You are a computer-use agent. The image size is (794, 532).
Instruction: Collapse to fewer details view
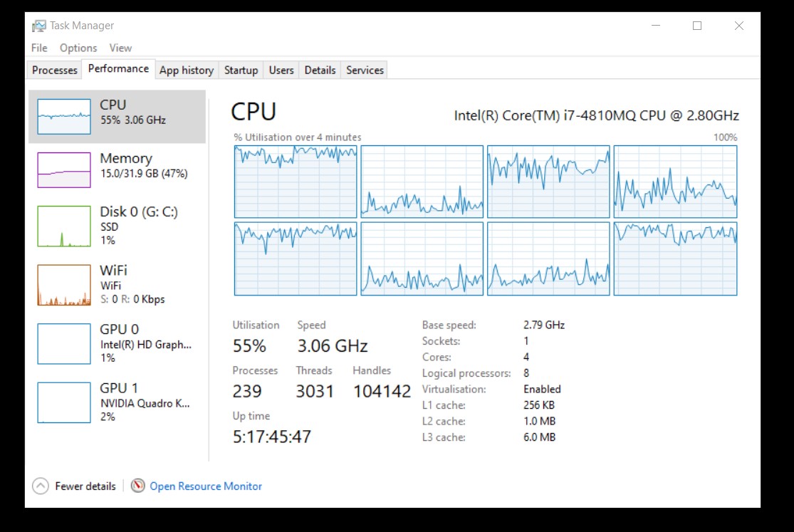(x=85, y=486)
